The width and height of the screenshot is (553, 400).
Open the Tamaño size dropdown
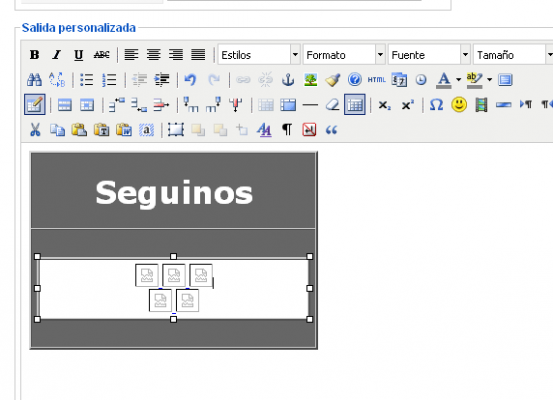point(513,55)
